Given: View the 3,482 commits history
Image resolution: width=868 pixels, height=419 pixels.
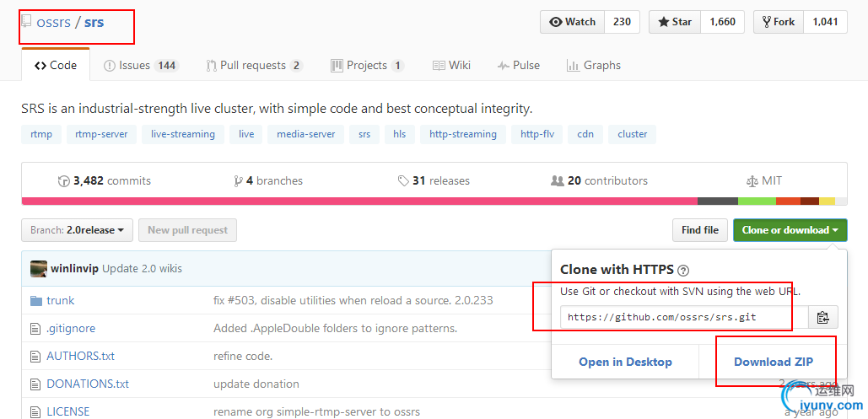Looking at the screenshot, I should pyautogui.click(x=105, y=181).
